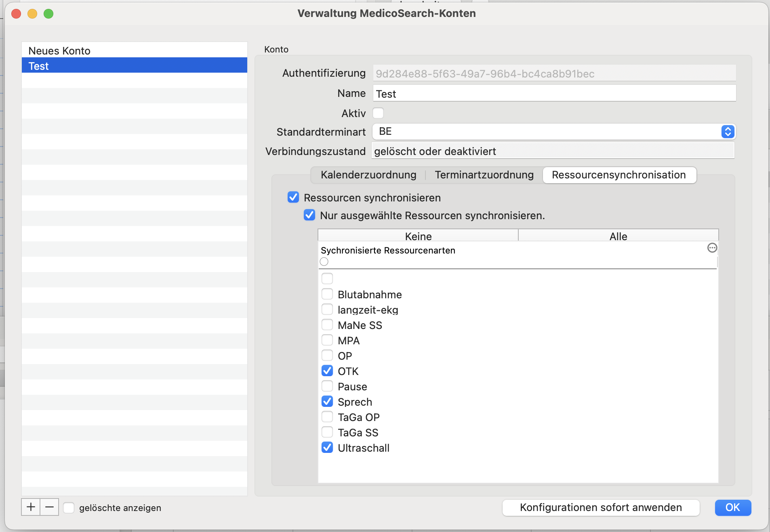Check the unnamed empty resource checkbox
This screenshot has height=532, width=770.
pyautogui.click(x=327, y=279)
